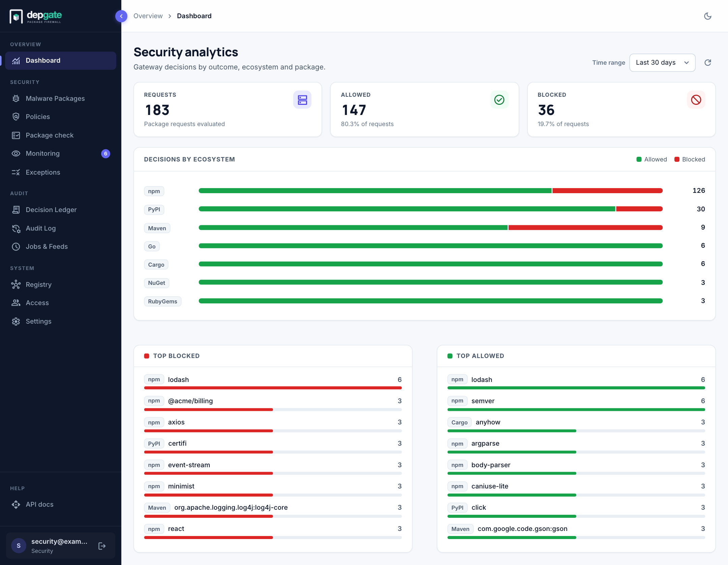Image resolution: width=728 pixels, height=565 pixels.
Task: Open Malware Packages in the sidebar
Action: pos(61,98)
